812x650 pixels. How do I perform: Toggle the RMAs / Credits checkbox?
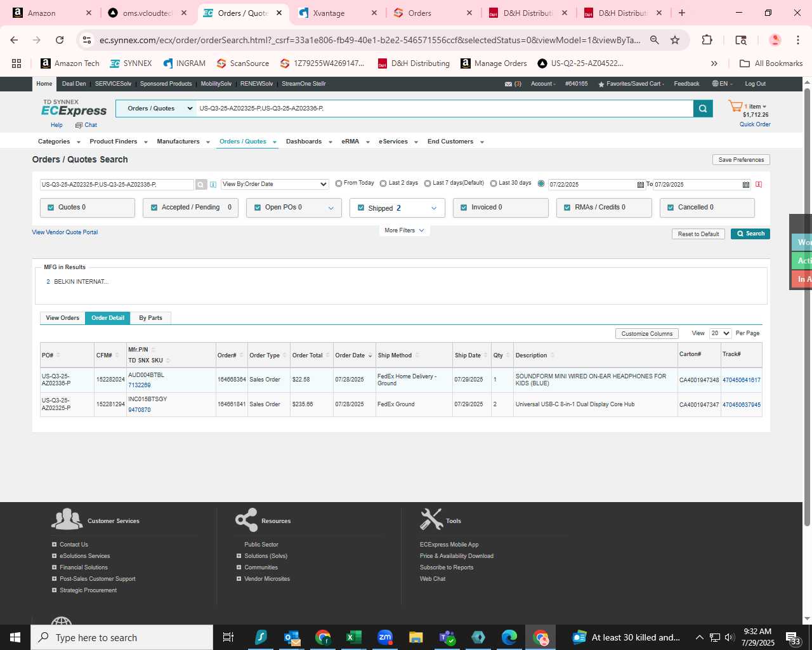[567, 208]
